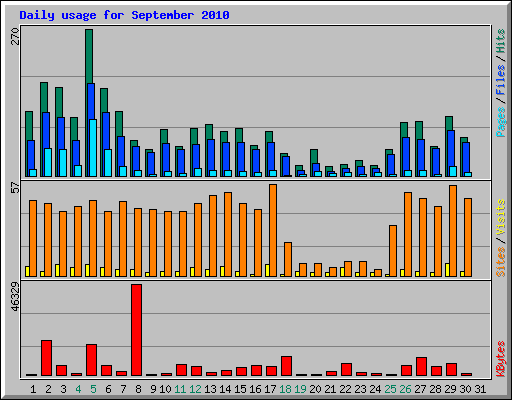Click the cyan Pages bar for day 5
Screen dimensions: 512x400
pos(93,148)
